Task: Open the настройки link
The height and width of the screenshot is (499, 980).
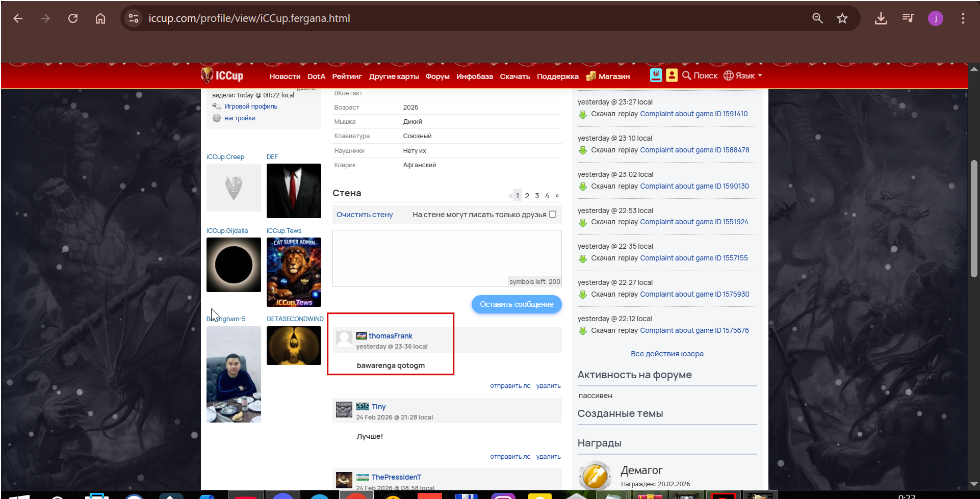Action: (x=240, y=118)
